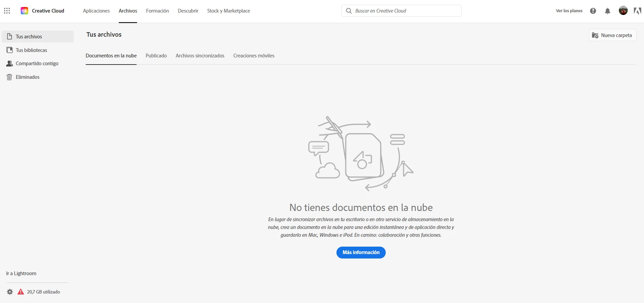Open the user profile avatar
Screen dimensions: 644x303
click(x=623, y=11)
